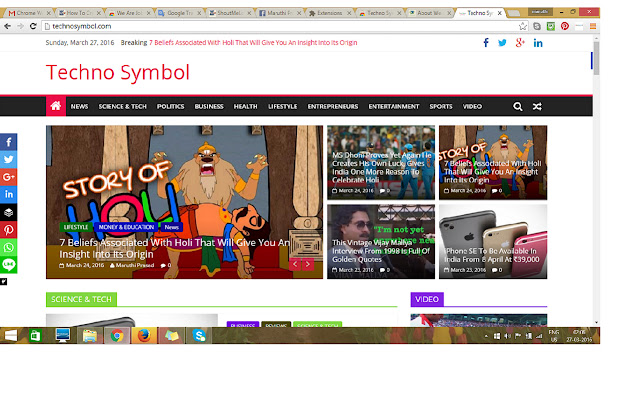This screenshot has width=640, height=400.
Task: Open the search magnifier in the navigation bar
Action: [x=518, y=107]
